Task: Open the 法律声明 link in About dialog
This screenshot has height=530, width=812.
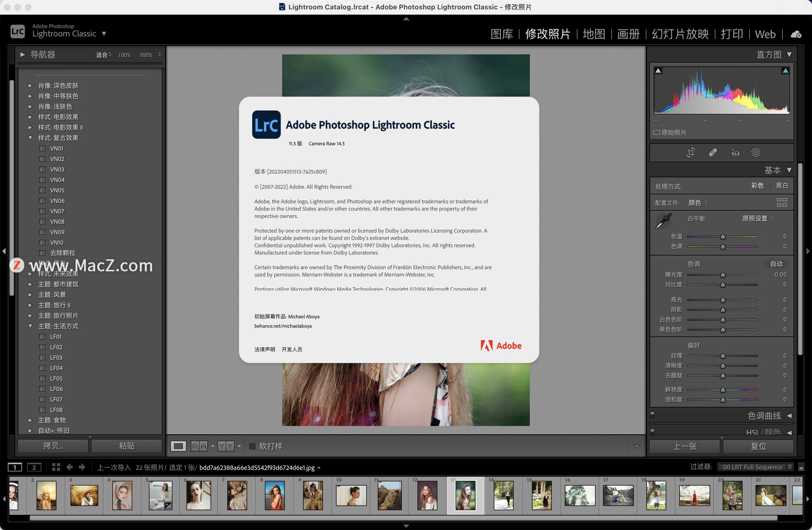Action: point(265,349)
